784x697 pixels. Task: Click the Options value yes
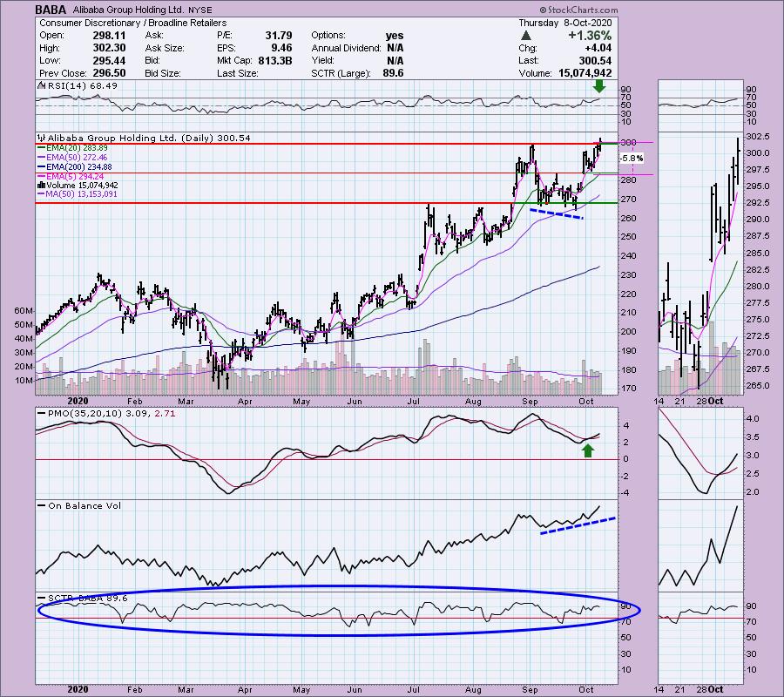click(395, 36)
